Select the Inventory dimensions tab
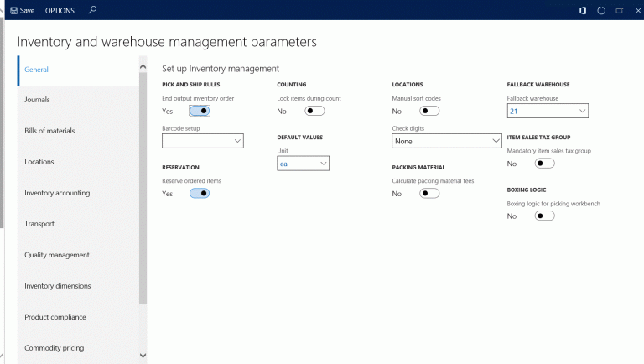 point(78,286)
